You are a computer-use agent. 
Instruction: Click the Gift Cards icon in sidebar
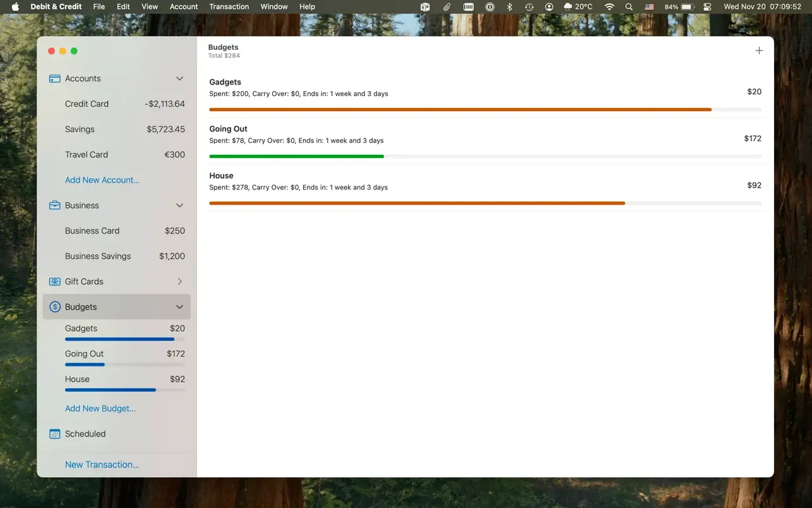click(x=55, y=281)
